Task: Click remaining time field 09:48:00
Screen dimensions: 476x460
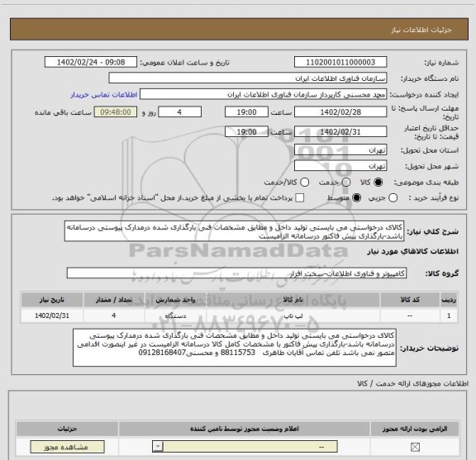Action: 116,112
